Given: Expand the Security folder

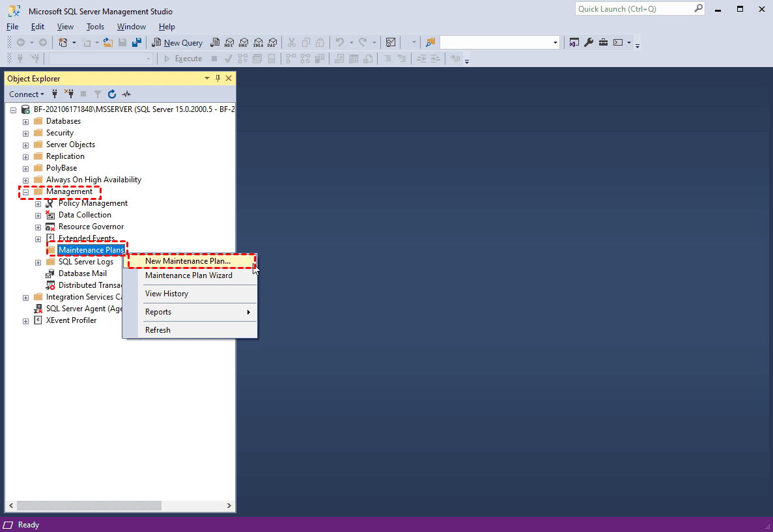Looking at the screenshot, I should tap(25, 133).
